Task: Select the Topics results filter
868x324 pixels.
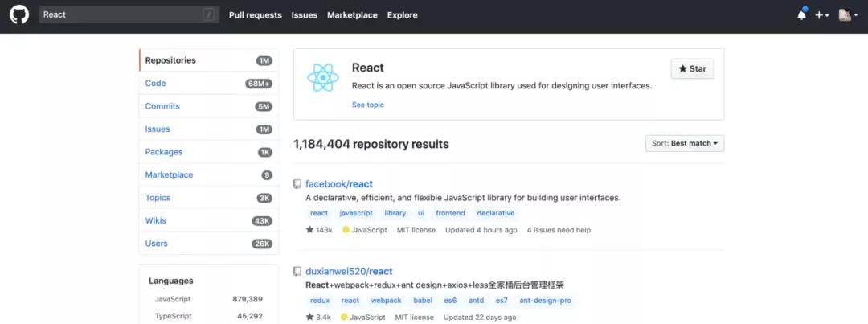Action: pyautogui.click(x=209, y=198)
